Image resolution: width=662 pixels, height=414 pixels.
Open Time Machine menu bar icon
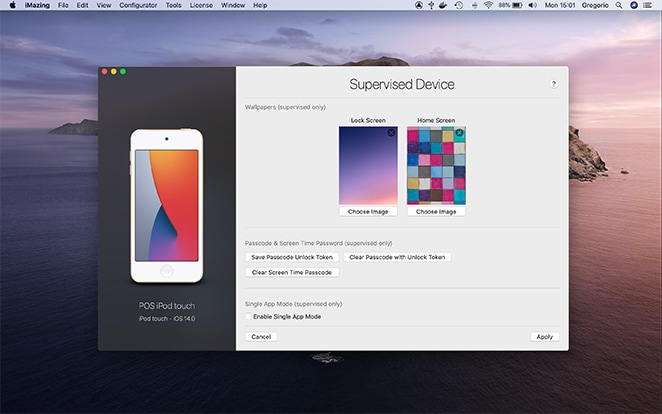459,5
